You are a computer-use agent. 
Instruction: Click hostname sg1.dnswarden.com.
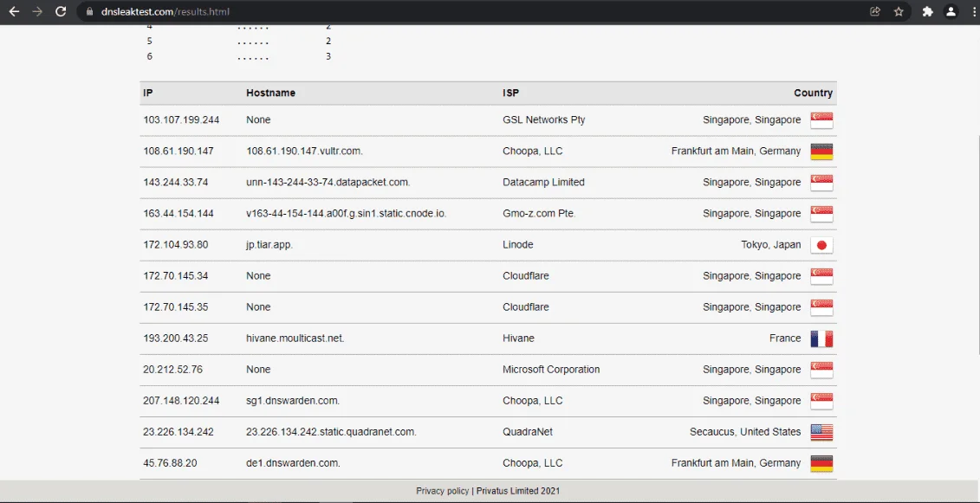tap(293, 401)
